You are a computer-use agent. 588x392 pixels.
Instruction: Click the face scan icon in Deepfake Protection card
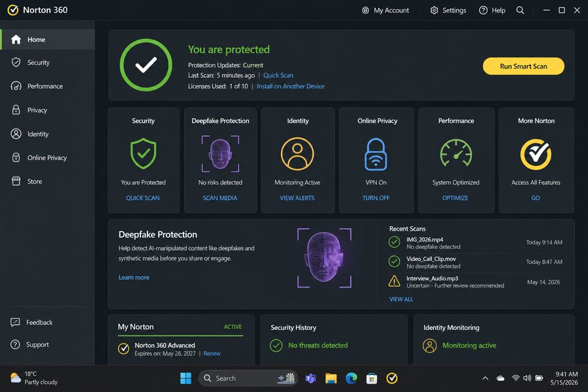click(x=220, y=154)
